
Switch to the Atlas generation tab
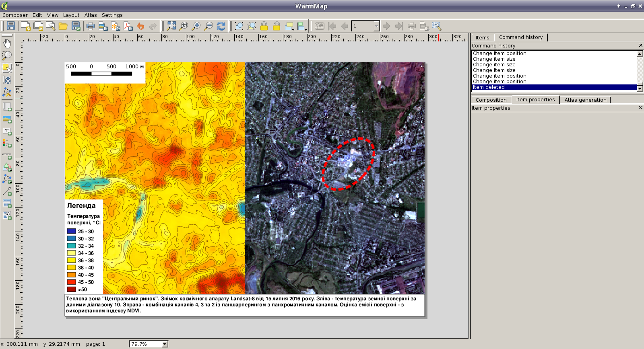[585, 100]
